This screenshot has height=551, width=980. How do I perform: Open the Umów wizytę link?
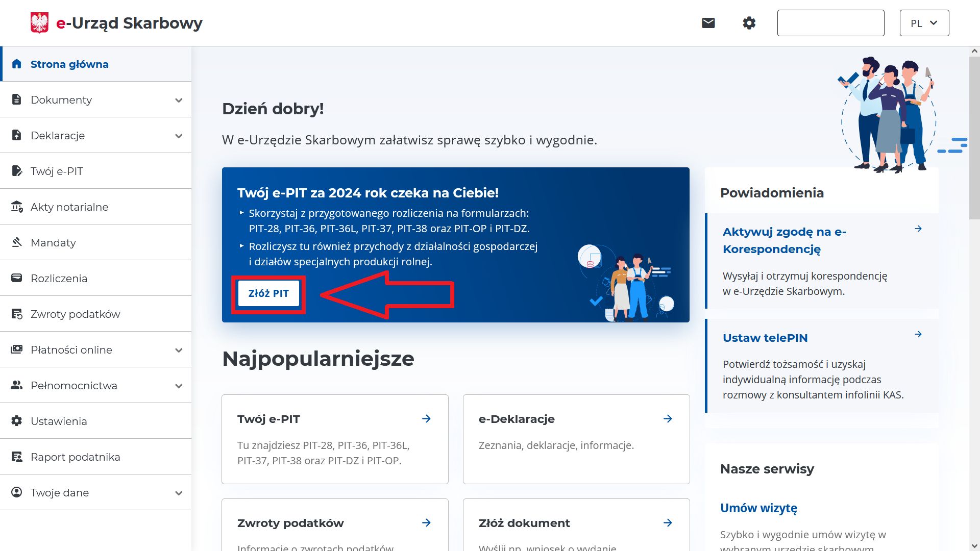(x=758, y=508)
